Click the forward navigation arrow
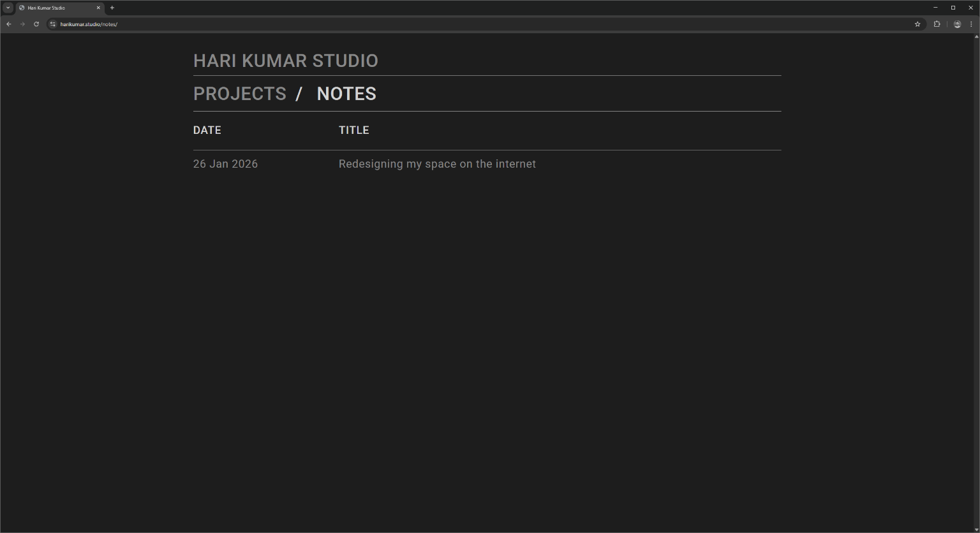The image size is (980, 533). tap(22, 24)
